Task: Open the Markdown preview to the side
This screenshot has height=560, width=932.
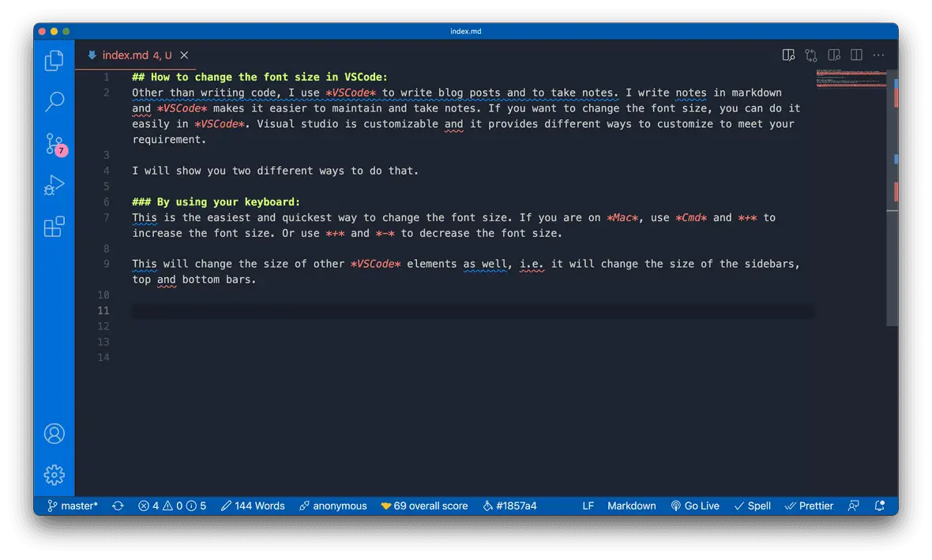Action: (788, 54)
